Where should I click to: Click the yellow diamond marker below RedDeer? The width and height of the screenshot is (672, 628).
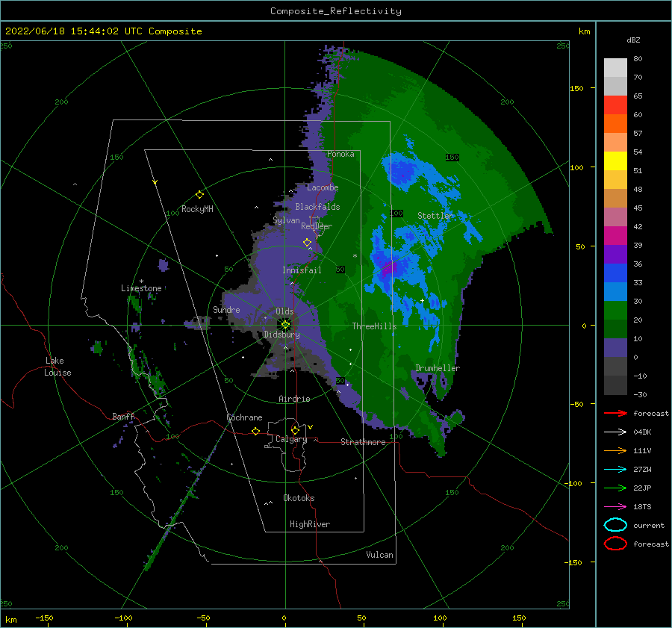coord(307,243)
